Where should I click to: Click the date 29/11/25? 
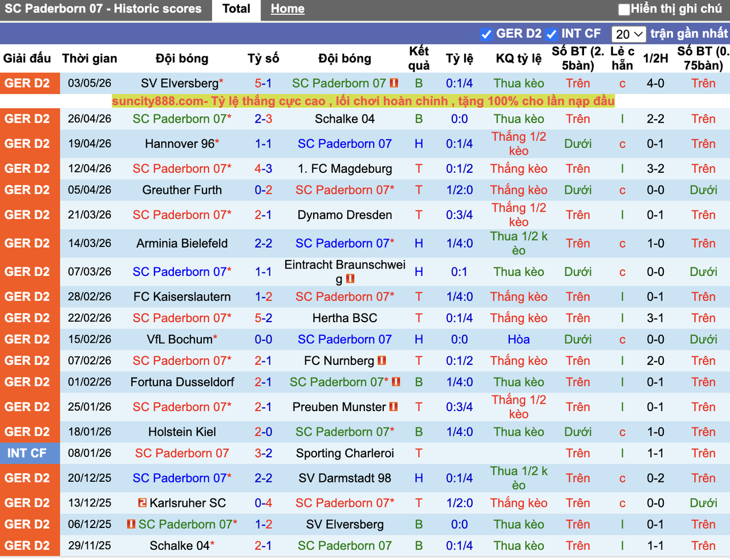(x=90, y=546)
